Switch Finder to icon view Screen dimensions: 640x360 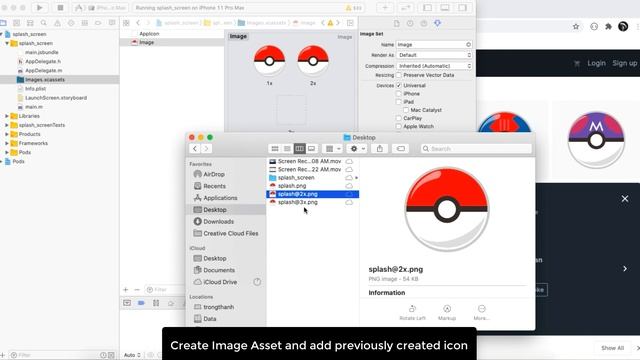pyautogui.click(x=275, y=149)
